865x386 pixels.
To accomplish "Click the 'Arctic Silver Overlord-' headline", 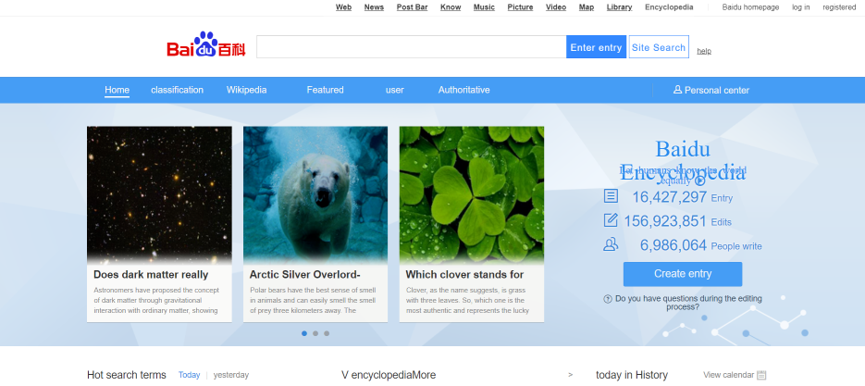I will (x=305, y=275).
